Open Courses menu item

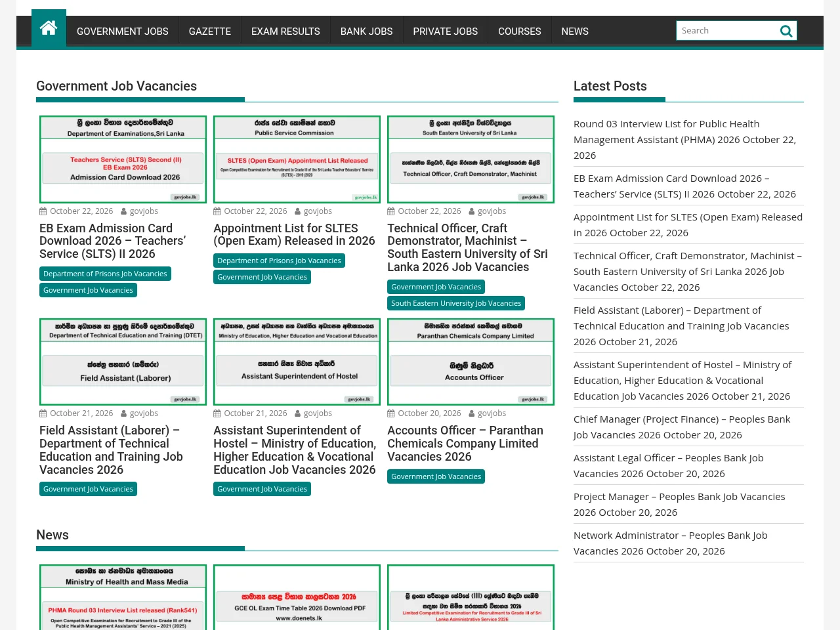520,31
